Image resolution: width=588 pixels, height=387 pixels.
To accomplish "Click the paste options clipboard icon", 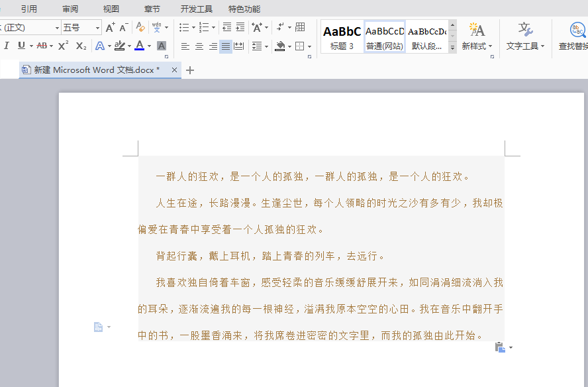I will click(x=500, y=347).
